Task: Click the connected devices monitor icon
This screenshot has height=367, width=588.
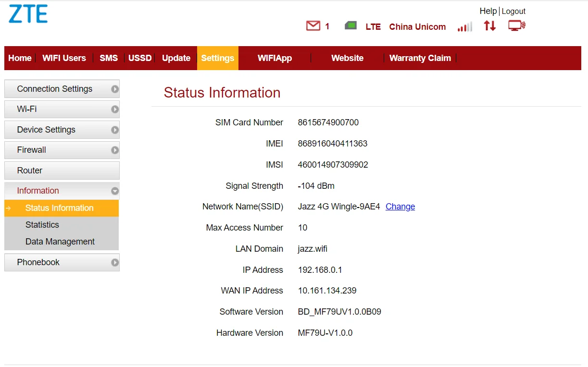Action: [x=517, y=26]
